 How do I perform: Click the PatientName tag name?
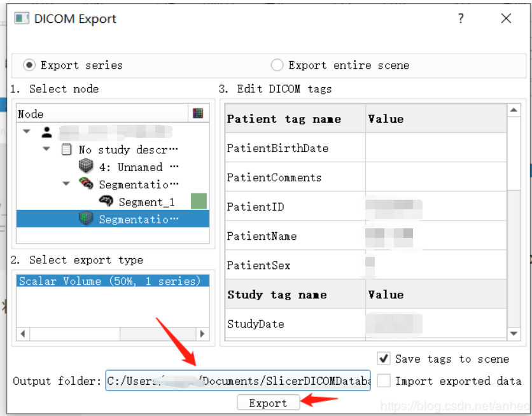click(x=262, y=236)
